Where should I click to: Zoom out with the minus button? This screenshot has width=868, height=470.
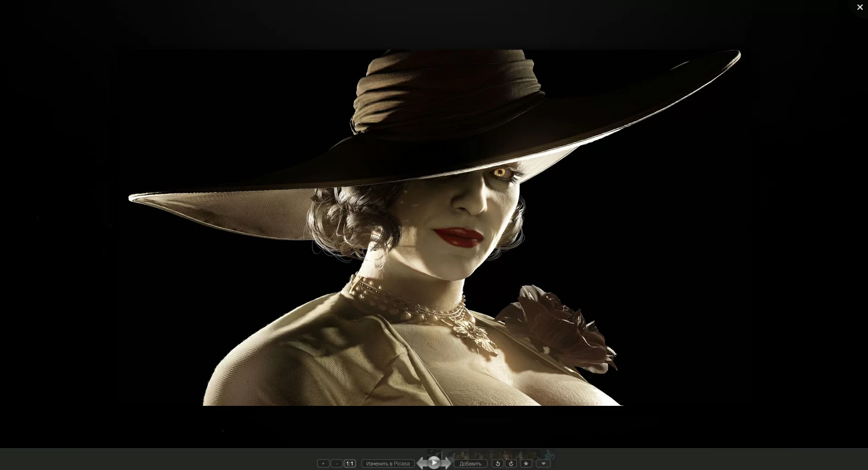[x=336, y=463]
